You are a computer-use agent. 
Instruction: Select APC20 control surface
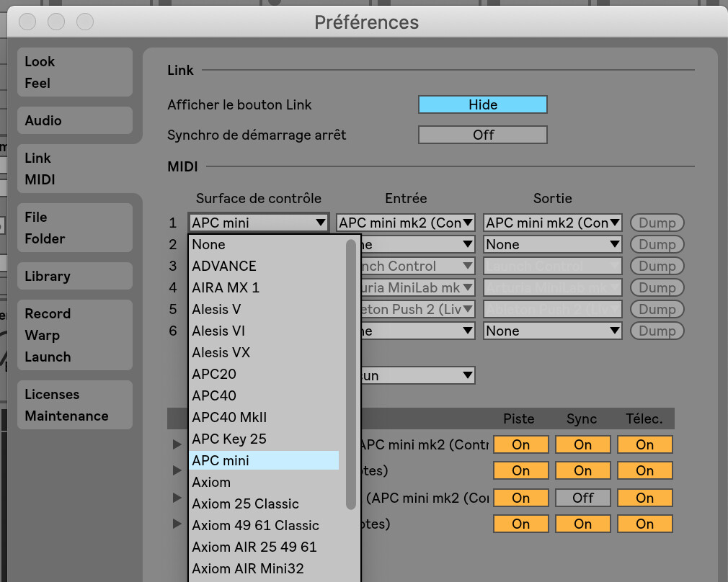coord(265,374)
